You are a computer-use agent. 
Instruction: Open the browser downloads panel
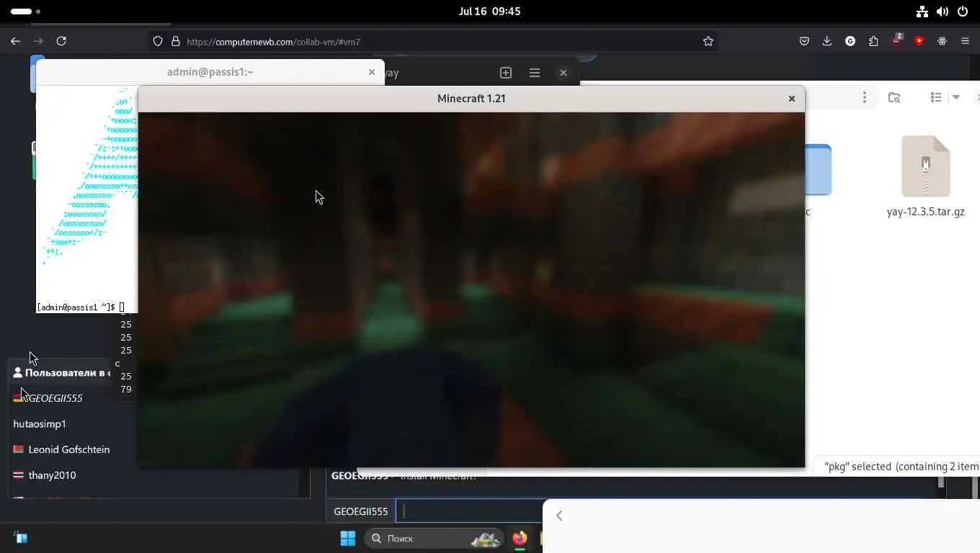click(827, 41)
